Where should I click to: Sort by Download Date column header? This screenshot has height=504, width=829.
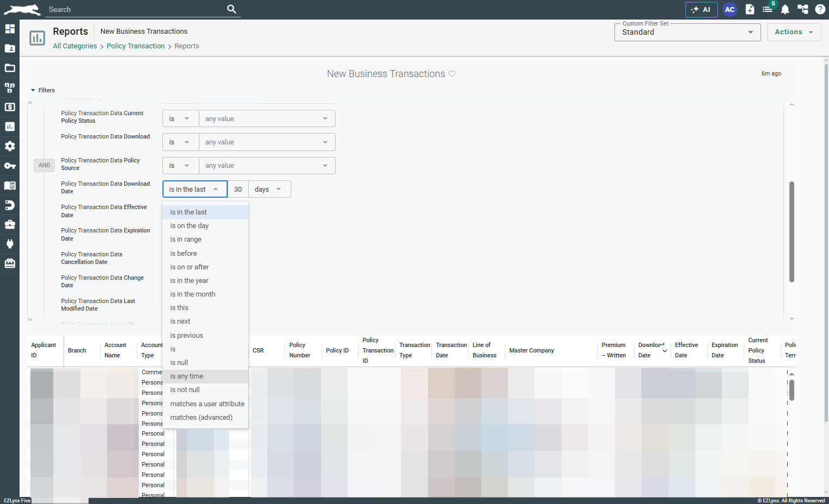point(652,350)
